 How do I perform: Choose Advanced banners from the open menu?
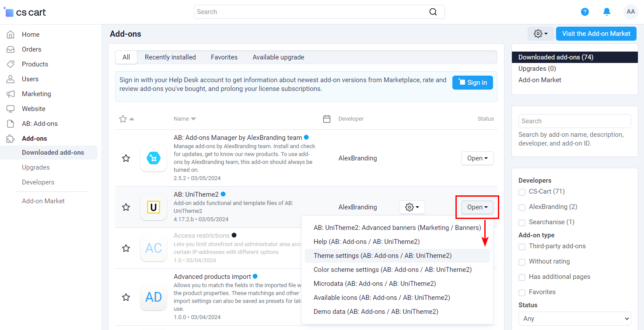pyautogui.click(x=397, y=228)
